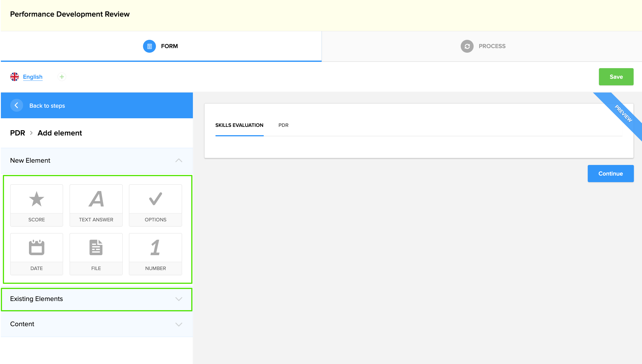Select the File document element
The width and height of the screenshot is (642, 364).
[x=96, y=254]
